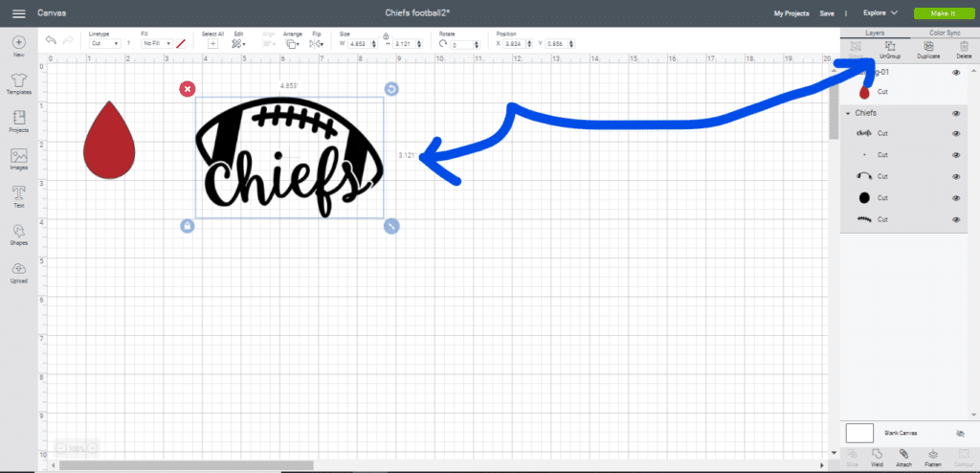The width and height of the screenshot is (980, 473).
Task: Click the UnGroup icon in Layers panel
Action: pos(889,50)
